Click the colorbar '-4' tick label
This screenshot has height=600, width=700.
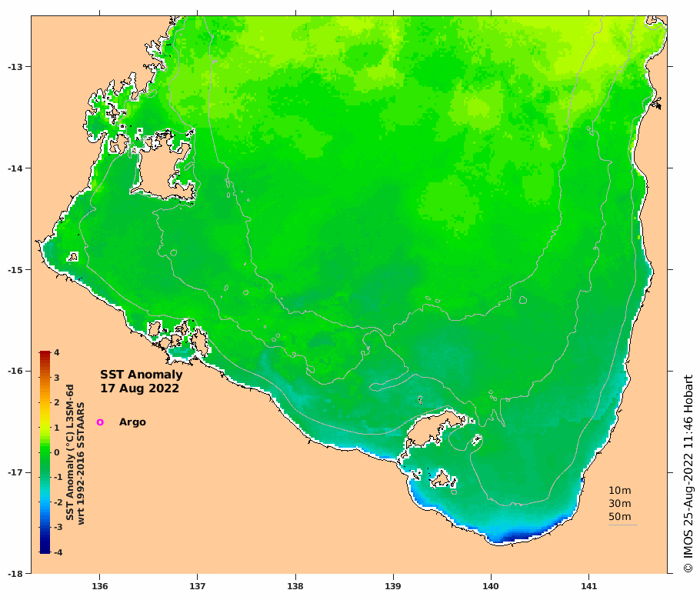[58, 552]
